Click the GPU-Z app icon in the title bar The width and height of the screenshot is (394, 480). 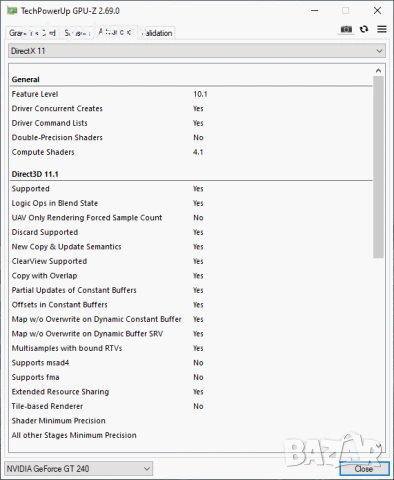(x=12, y=11)
